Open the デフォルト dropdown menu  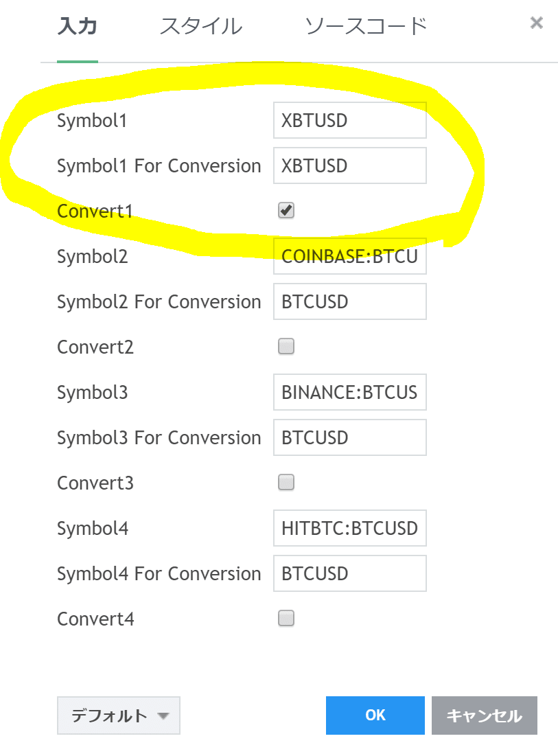[x=119, y=715]
